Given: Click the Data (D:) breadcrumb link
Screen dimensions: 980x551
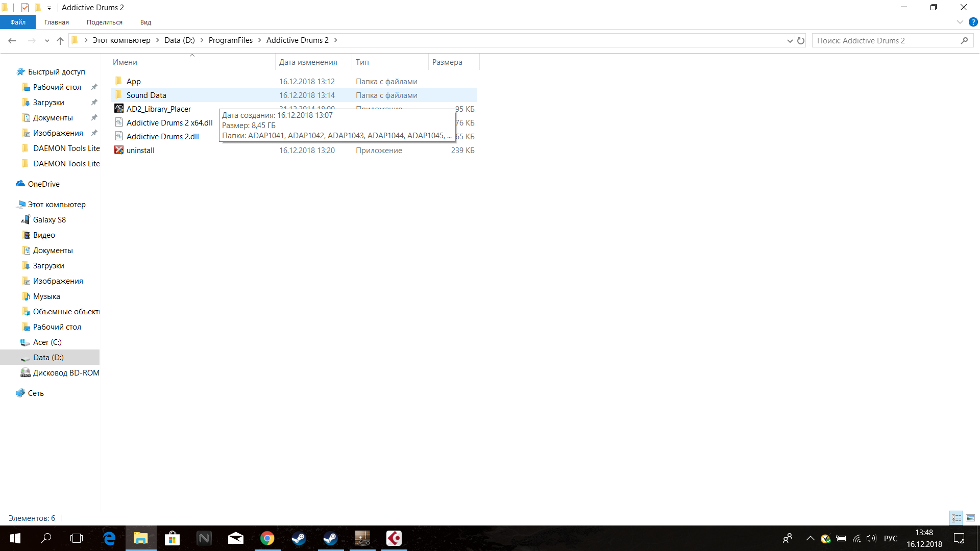Looking at the screenshot, I should (x=179, y=40).
